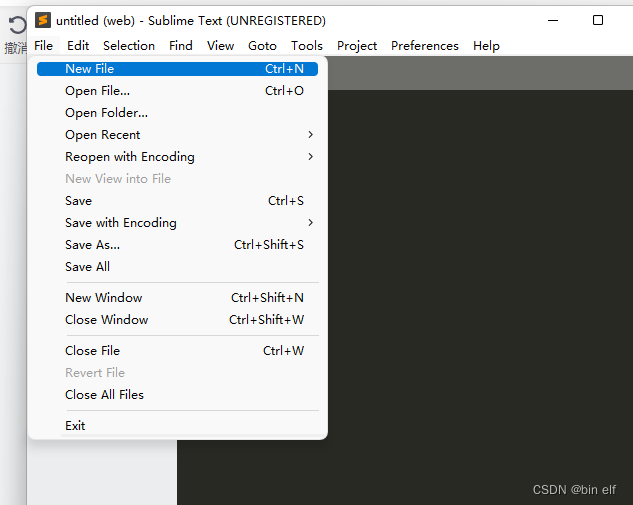
Task: Expand Save with Encoding submenu
Action: click(x=177, y=223)
